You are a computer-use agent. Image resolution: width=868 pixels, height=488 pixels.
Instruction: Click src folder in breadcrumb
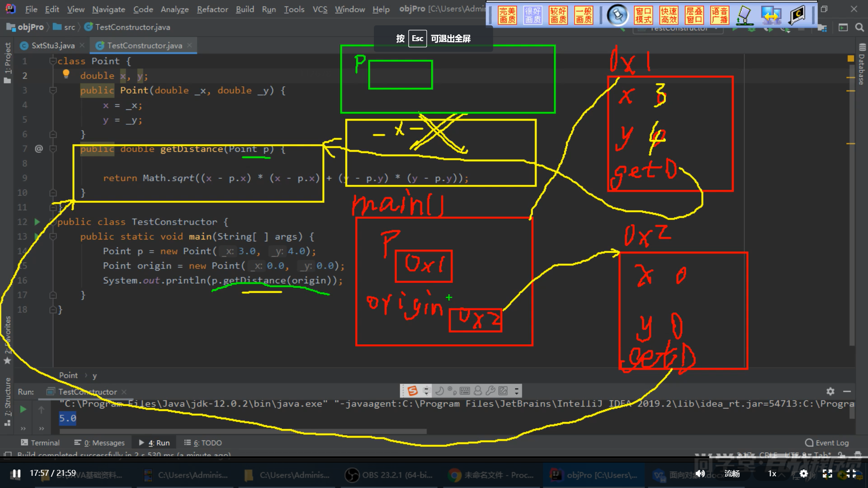pos(65,27)
